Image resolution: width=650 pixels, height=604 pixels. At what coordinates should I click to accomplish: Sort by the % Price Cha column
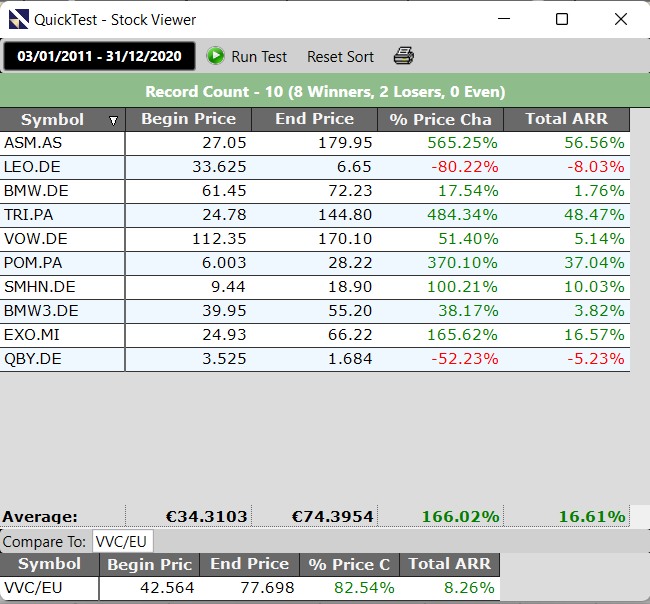pyautogui.click(x=440, y=119)
